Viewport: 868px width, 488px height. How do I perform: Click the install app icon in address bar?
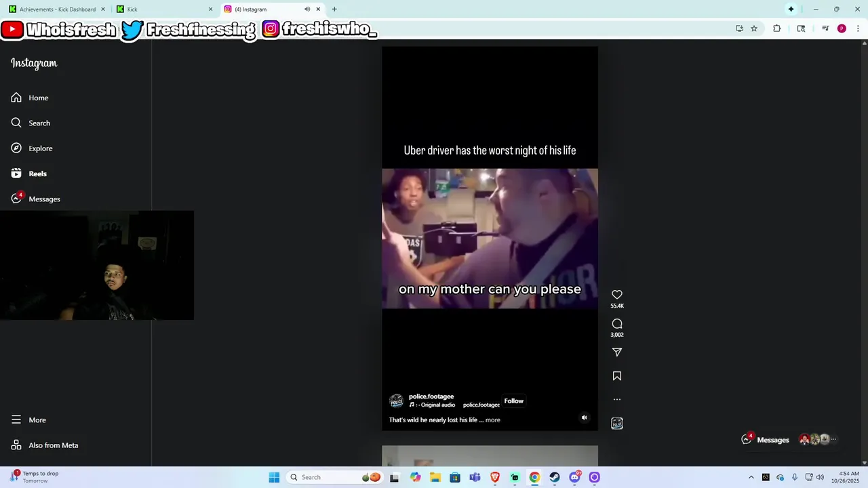coord(739,28)
